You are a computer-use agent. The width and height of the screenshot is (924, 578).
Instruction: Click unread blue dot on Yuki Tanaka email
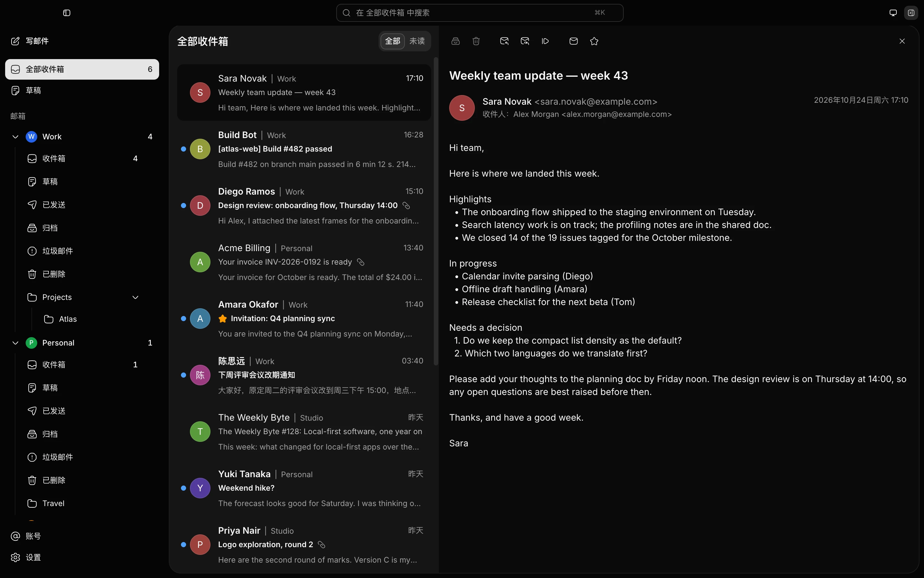point(183,488)
